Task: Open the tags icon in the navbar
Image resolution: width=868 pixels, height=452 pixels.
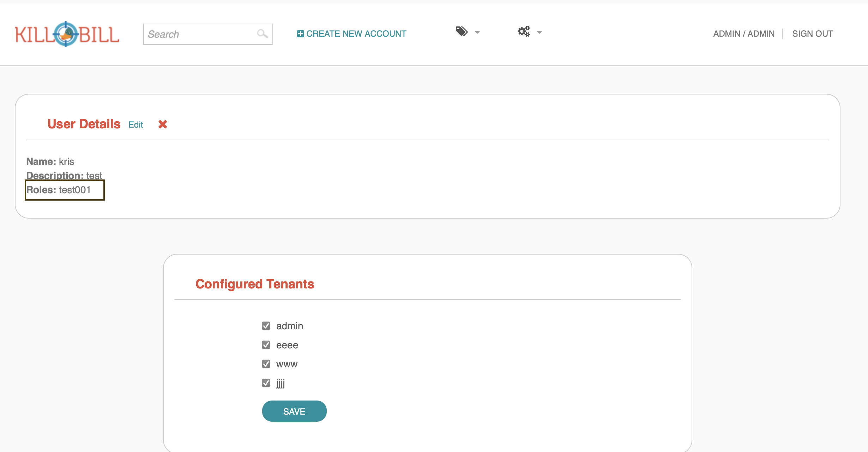Action: tap(461, 31)
